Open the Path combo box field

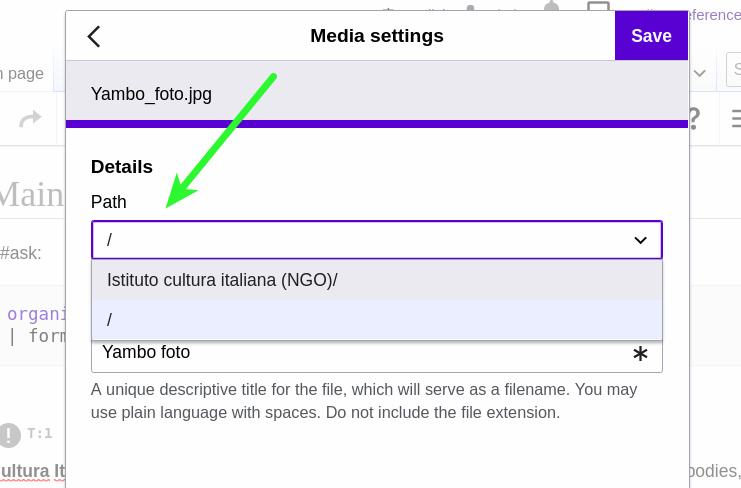pos(360,240)
